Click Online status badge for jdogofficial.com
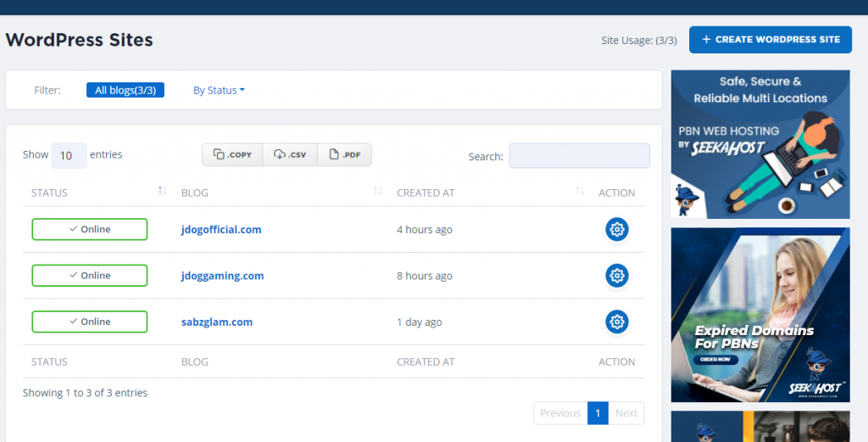The width and height of the screenshot is (868, 442). pyautogui.click(x=90, y=229)
